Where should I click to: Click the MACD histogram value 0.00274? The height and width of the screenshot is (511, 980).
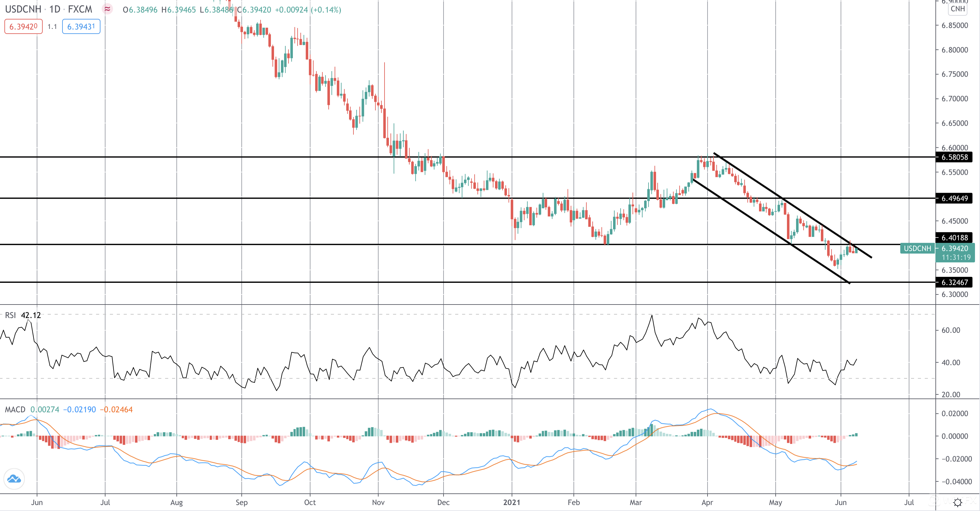coord(45,409)
